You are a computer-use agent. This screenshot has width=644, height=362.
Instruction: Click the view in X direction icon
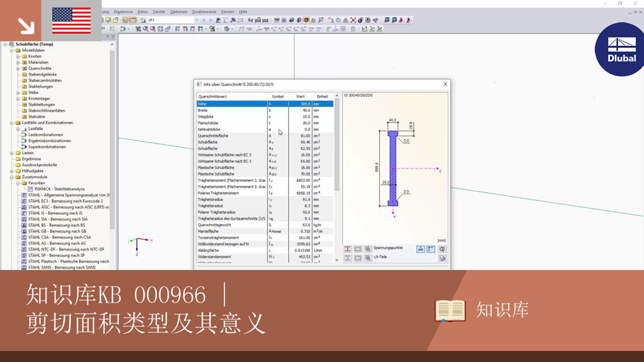point(177,29)
